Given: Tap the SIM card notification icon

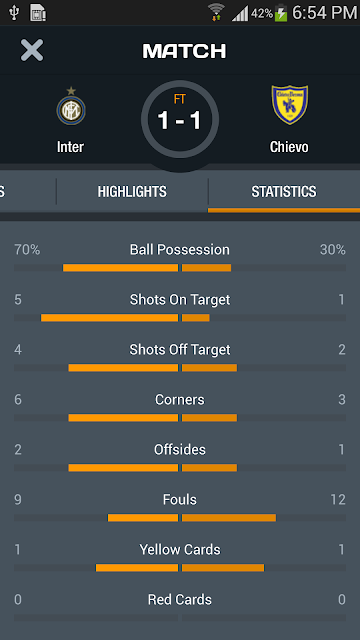Looking at the screenshot, I should pyautogui.click(x=38, y=12).
